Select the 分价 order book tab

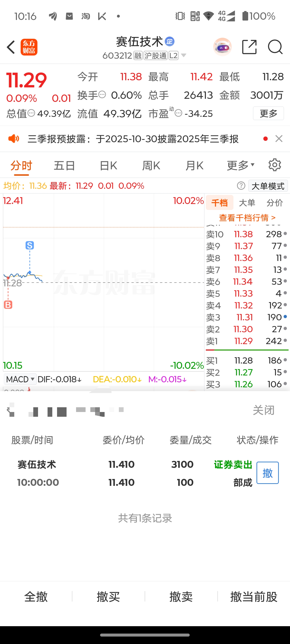[x=275, y=203]
